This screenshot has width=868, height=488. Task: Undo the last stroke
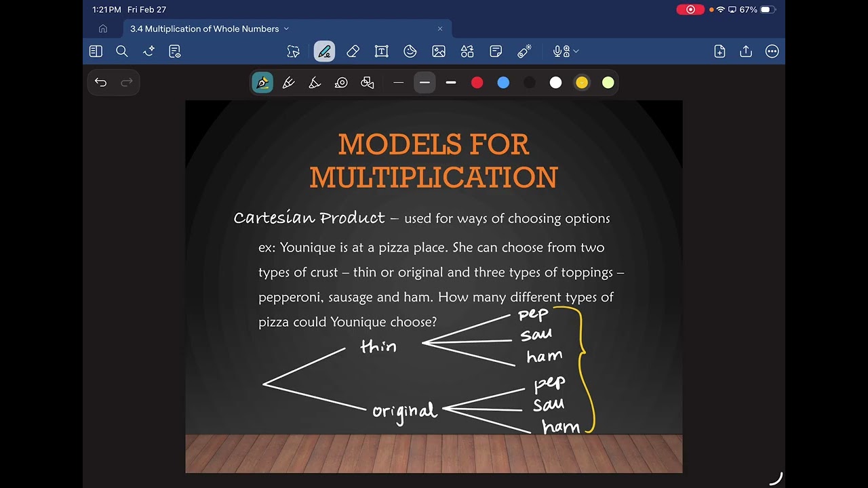coord(101,83)
